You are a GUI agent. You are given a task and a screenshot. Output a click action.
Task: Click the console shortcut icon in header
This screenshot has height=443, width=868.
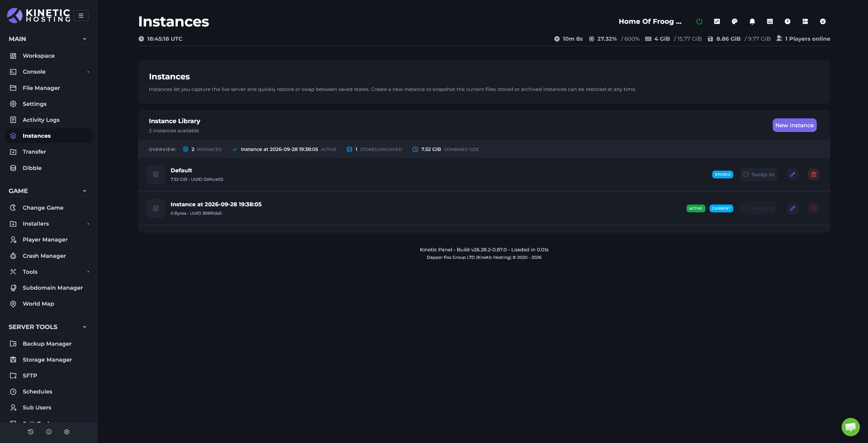[717, 21]
